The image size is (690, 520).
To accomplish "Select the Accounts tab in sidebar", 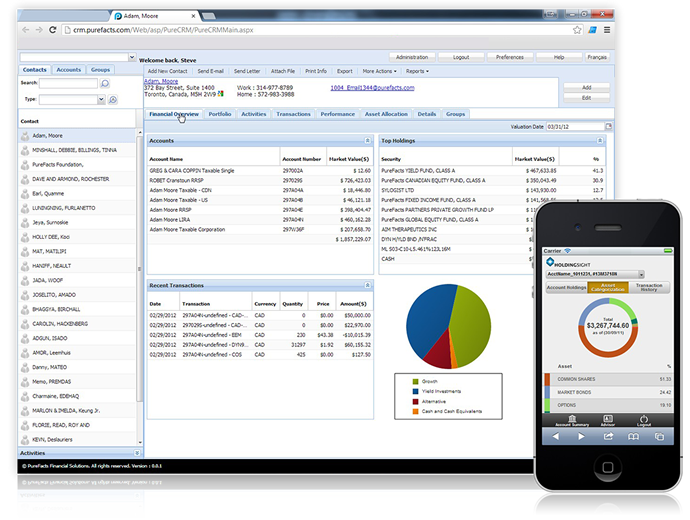I will 69,70.
